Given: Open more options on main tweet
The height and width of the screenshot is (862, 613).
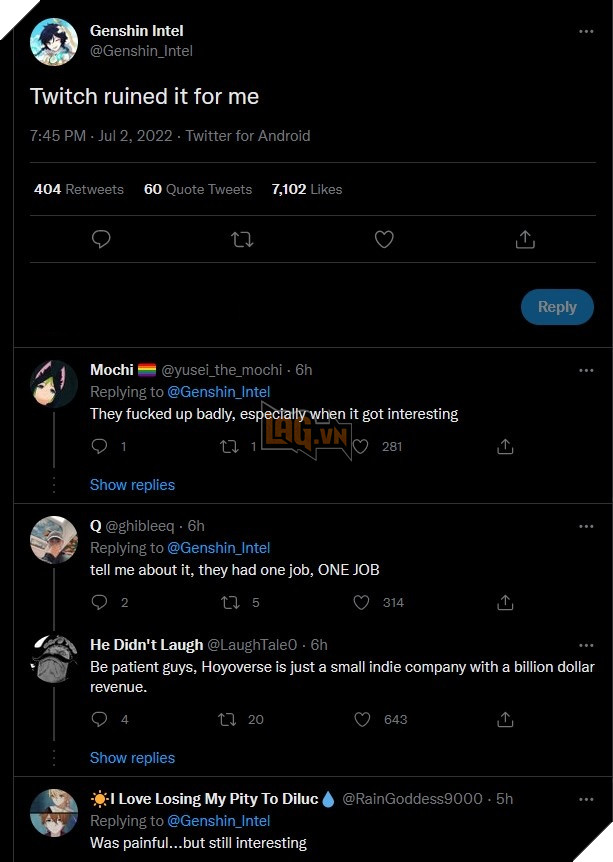Looking at the screenshot, I should (x=586, y=31).
